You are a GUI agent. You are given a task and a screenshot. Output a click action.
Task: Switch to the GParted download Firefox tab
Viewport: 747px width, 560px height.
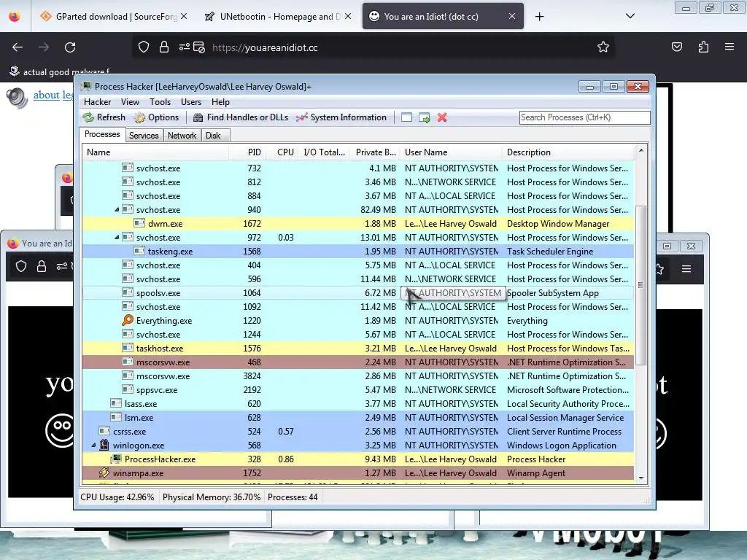(x=115, y=17)
